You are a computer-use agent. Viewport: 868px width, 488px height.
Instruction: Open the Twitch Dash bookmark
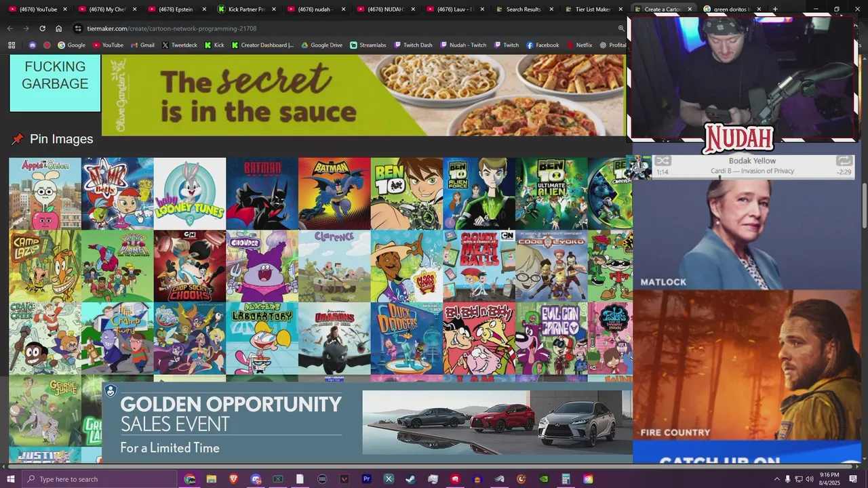click(x=413, y=45)
